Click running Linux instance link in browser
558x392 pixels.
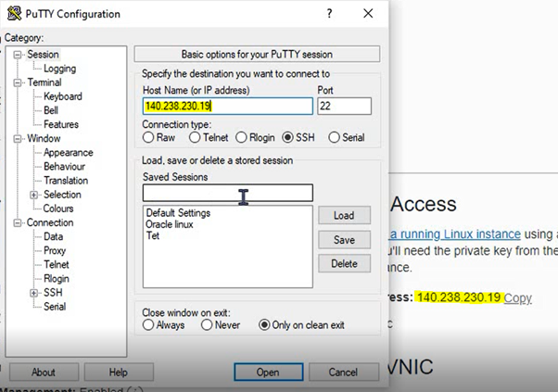coord(455,234)
